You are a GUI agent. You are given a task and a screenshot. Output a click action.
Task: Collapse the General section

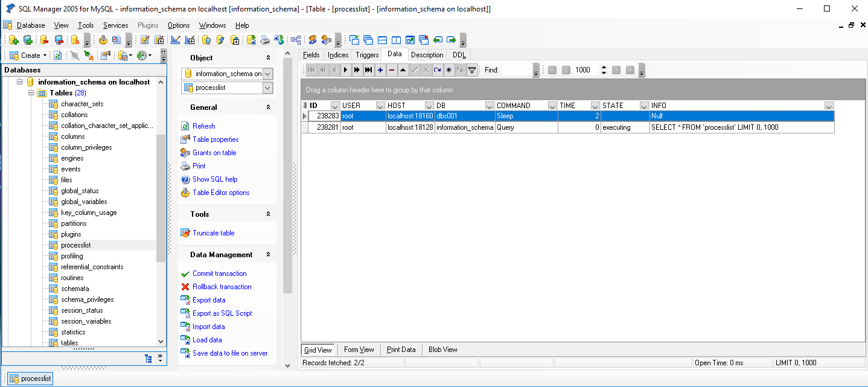point(269,107)
